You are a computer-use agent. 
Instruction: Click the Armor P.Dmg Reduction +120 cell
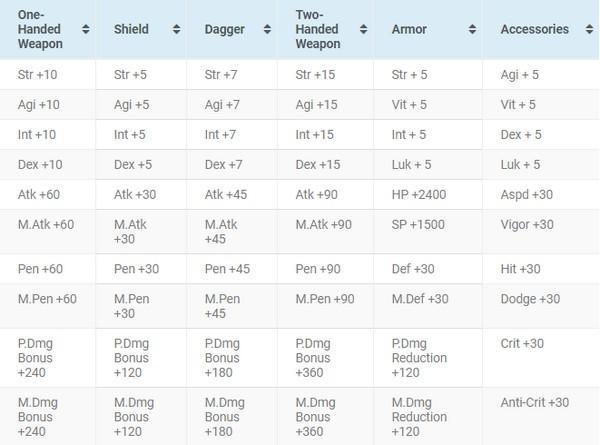click(x=428, y=358)
